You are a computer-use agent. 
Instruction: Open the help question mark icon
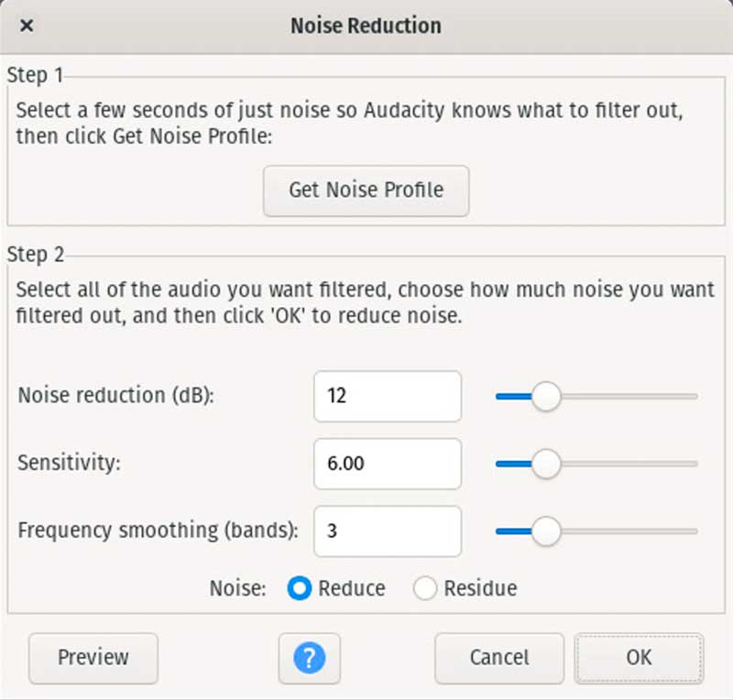(310, 658)
